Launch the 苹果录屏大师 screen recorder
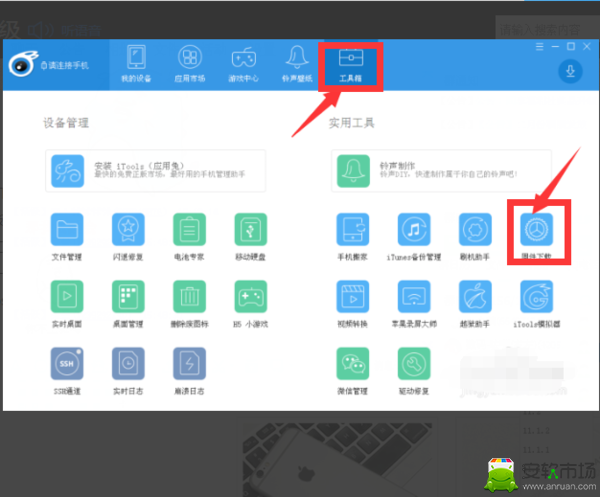600x497 pixels. click(414, 297)
